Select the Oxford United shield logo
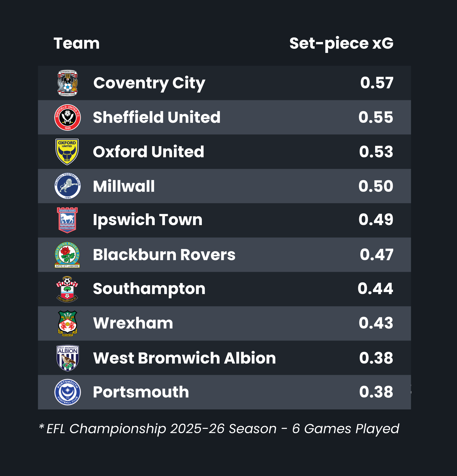457x476 pixels. point(67,152)
